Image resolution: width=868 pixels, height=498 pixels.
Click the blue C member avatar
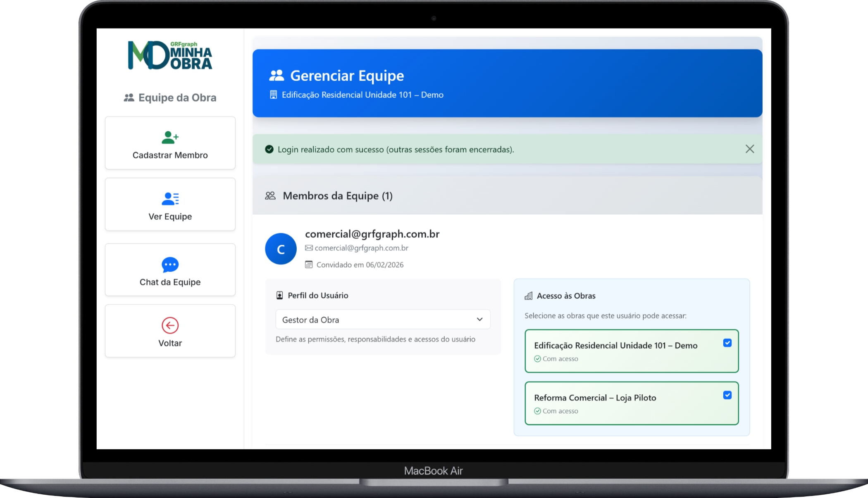click(x=281, y=249)
